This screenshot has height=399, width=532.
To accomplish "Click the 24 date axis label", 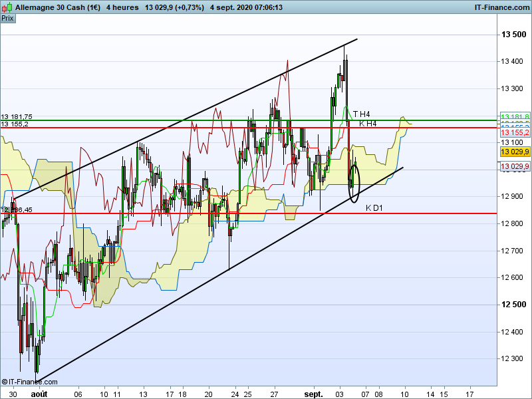I will [x=235, y=394].
